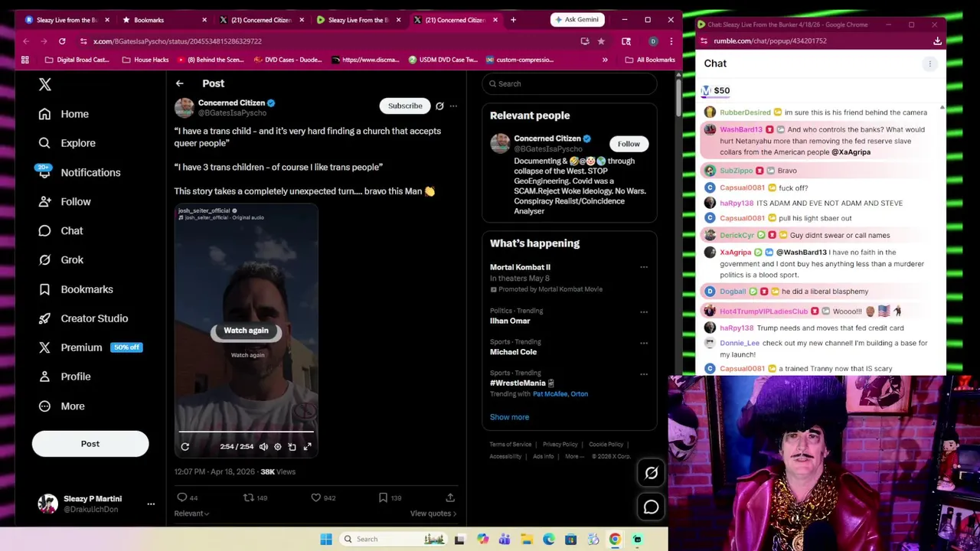Mute the video using the speaker icon
Image resolution: width=980 pixels, height=551 pixels.
coord(263,447)
